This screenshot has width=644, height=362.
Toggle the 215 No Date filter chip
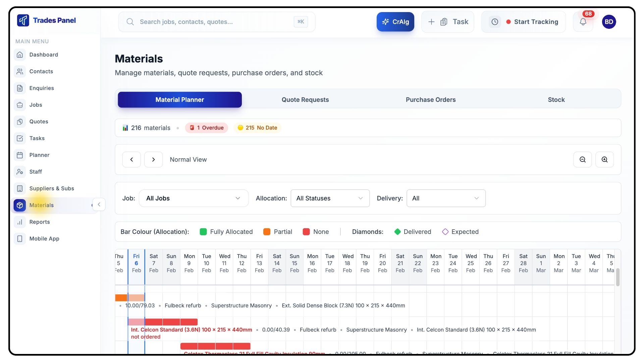pyautogui.click(x=257, y=128)
